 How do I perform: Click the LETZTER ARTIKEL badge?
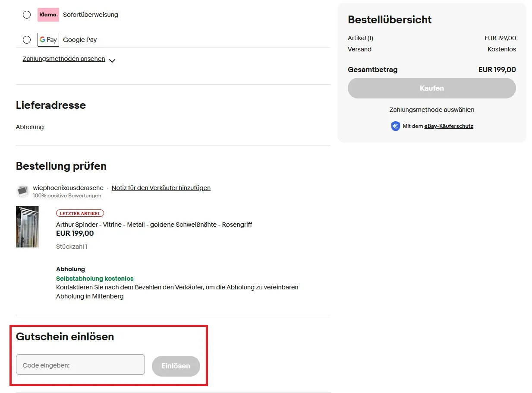[x=80, y=213]
